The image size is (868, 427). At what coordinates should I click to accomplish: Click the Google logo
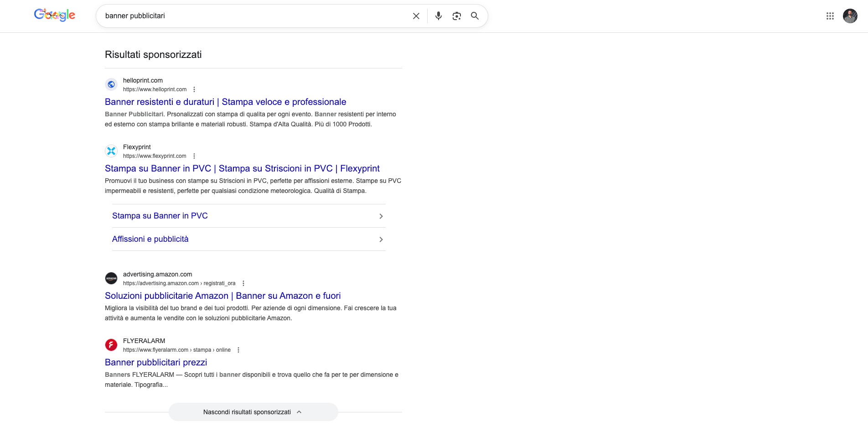pos(55,15)
